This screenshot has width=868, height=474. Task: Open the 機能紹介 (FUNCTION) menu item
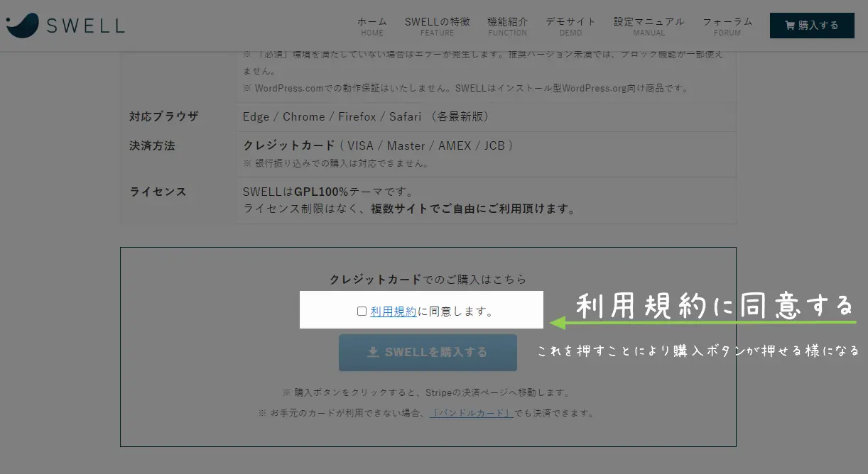[x=507, y=26]
